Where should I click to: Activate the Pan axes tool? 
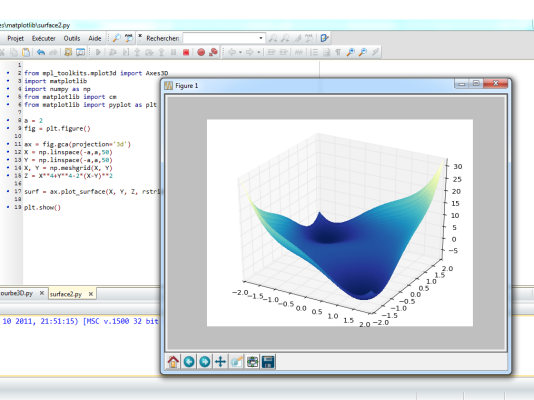coord(220,362)
